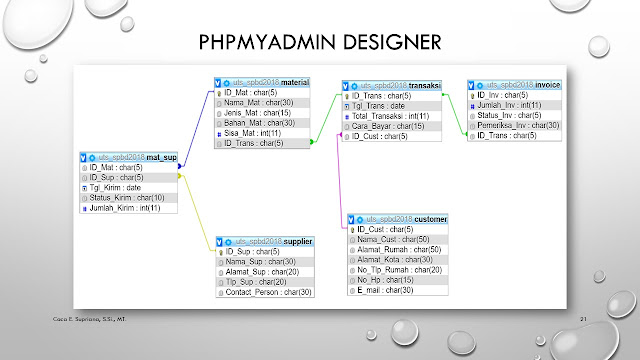The width and height of the screenshot is (640, 360).
Task: Collapse the supplier table with V toggle
Action: 220,242
